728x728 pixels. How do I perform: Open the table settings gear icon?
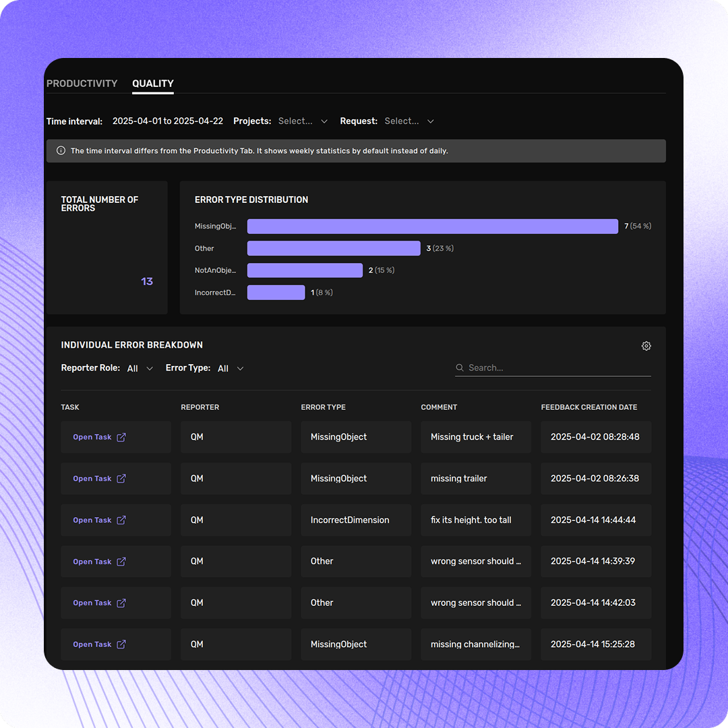[x=646, y=346]
